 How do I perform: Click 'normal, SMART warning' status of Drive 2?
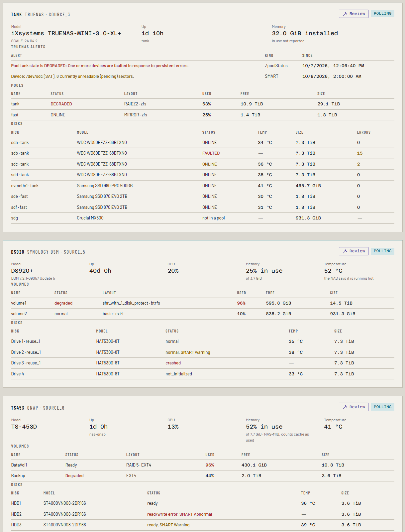(x=188, y=352)
